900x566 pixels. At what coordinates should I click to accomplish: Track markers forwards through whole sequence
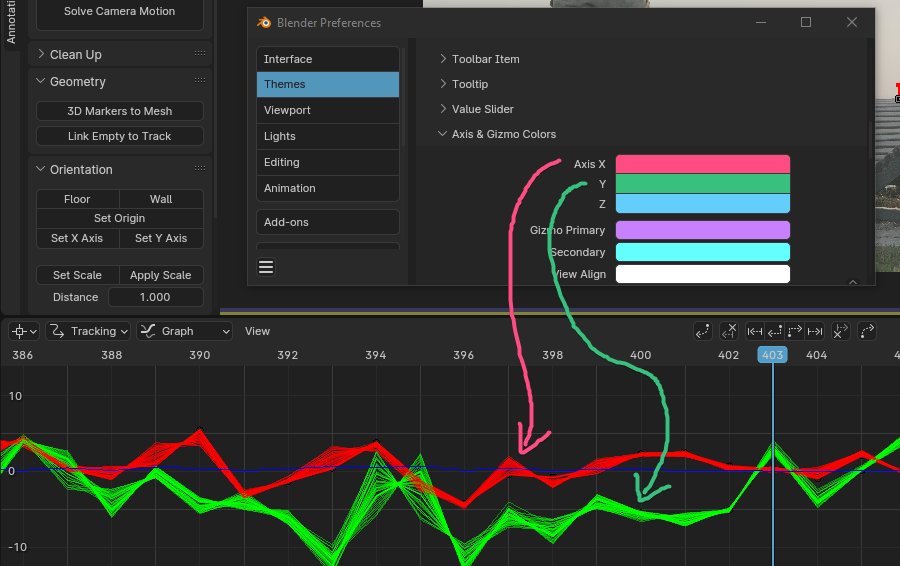click(814, 331)
